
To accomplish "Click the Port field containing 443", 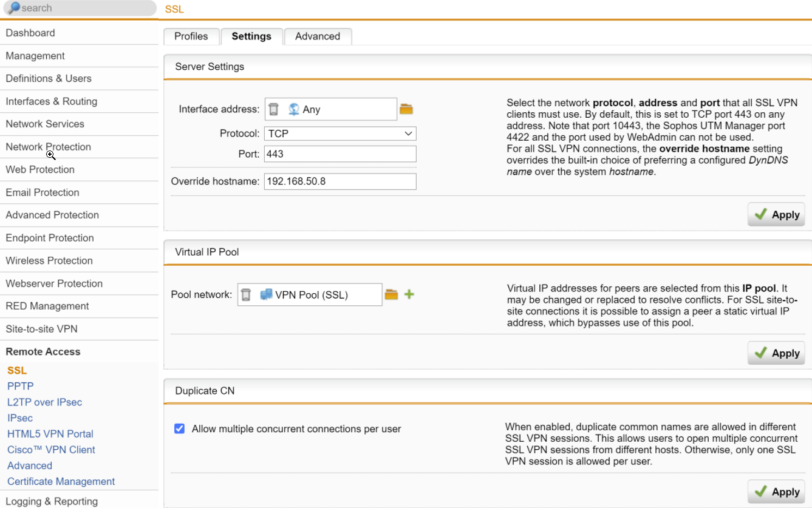I will [340, 154].
